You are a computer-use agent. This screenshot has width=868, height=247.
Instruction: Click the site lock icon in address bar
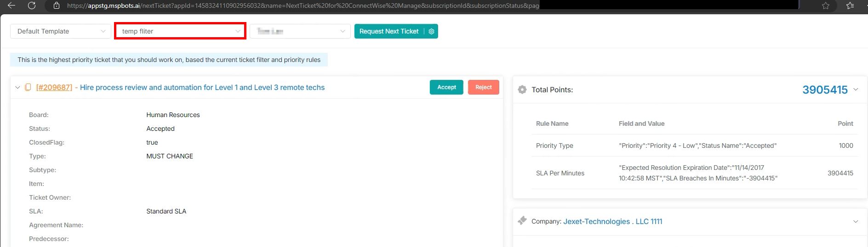57,6
